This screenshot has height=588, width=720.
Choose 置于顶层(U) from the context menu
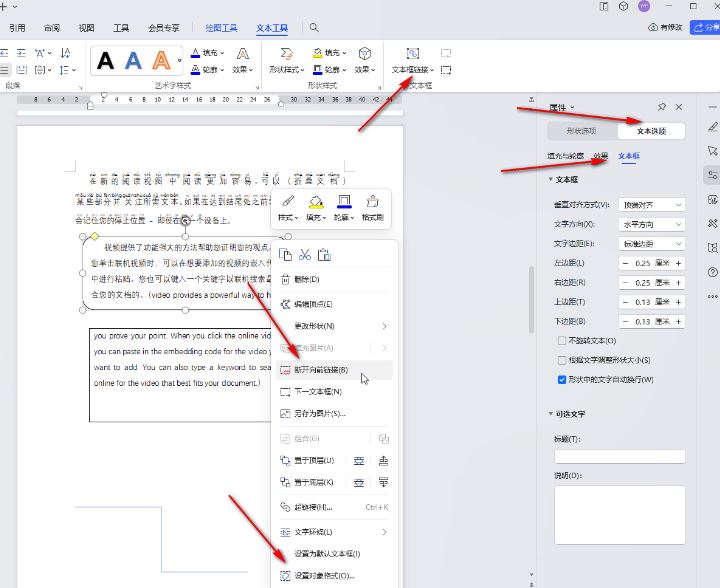[314, 460]
